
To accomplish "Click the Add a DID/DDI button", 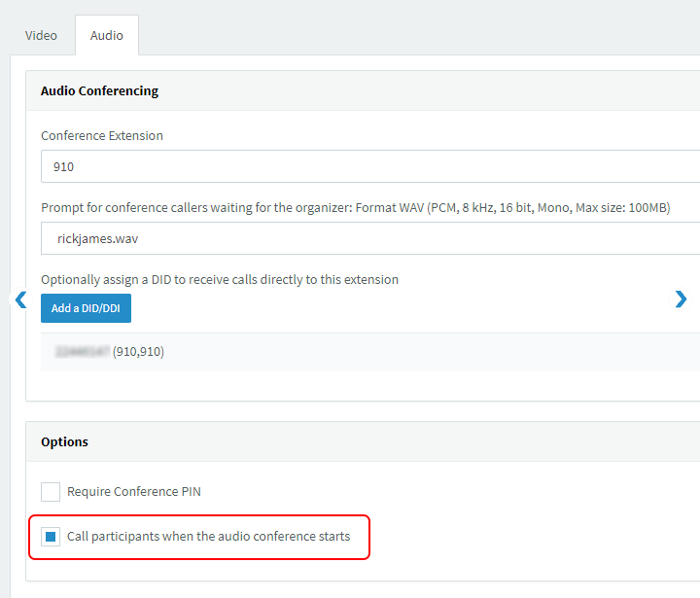I will click(x=86, y=308).
